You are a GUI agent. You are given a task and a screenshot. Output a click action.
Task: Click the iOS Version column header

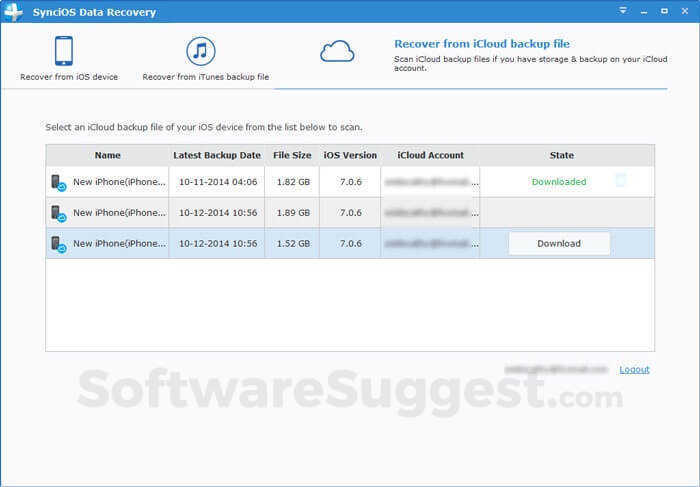click(350, 155)
